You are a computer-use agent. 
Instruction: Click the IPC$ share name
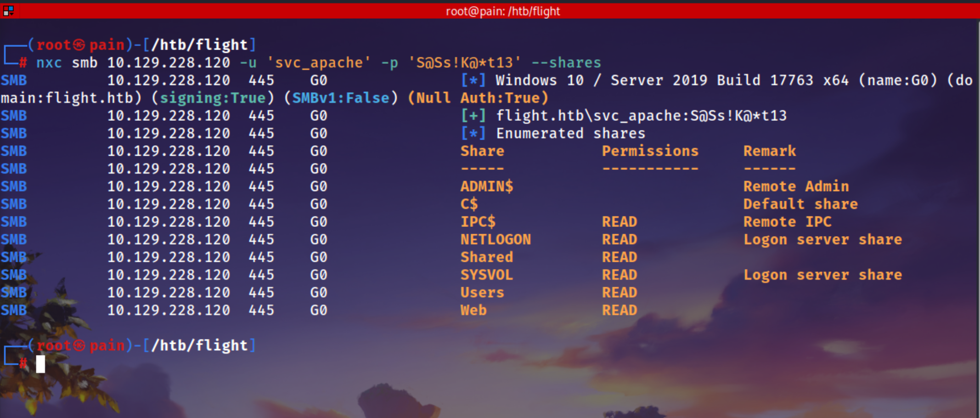(x=478, y=222)
